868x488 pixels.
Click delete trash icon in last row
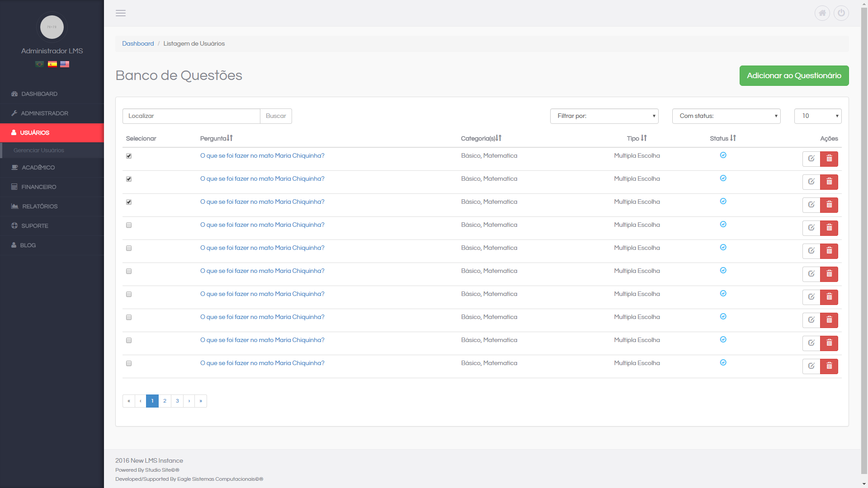[x=829, y=366]
